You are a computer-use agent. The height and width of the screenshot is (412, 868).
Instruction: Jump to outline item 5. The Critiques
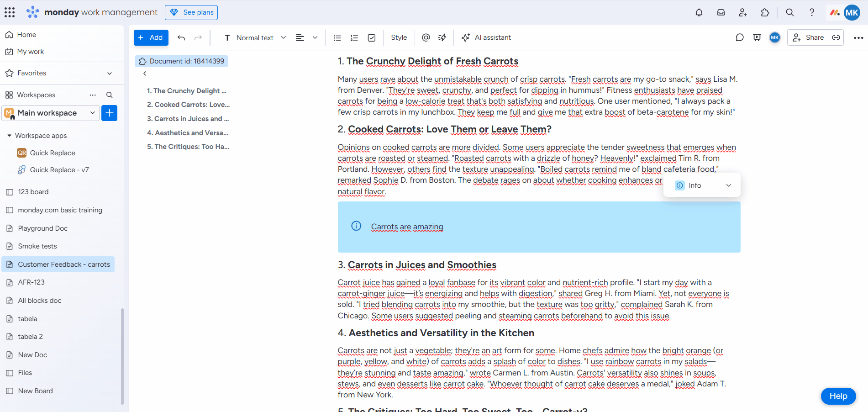(188, 147)
